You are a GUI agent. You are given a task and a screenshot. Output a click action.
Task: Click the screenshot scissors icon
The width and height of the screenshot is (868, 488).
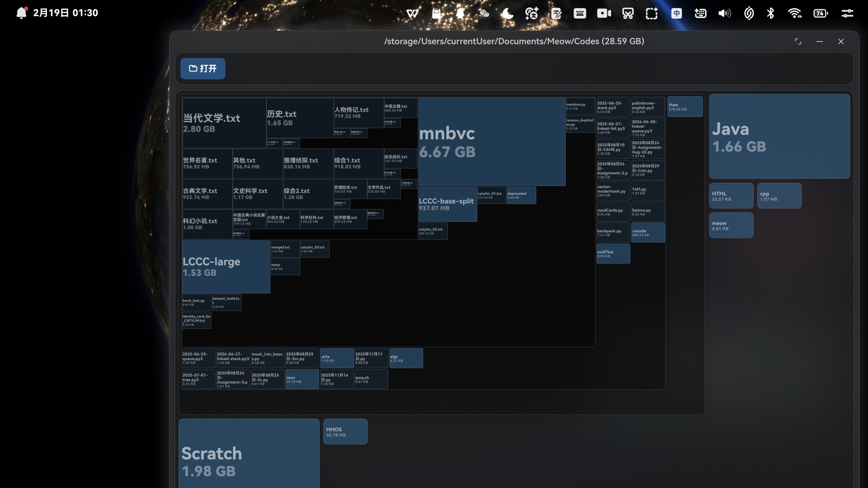point(628,13)
